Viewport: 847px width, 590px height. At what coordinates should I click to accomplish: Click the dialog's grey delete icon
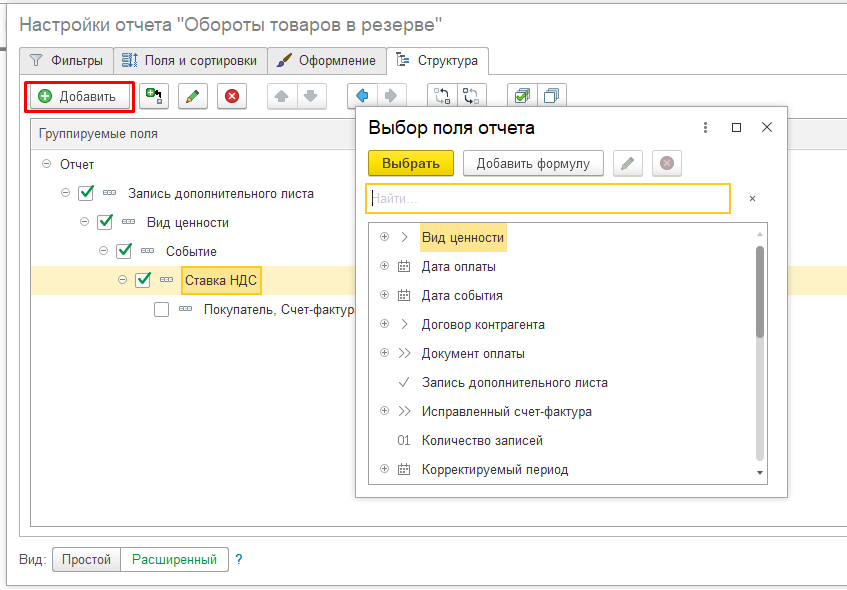tap(667, 163)
